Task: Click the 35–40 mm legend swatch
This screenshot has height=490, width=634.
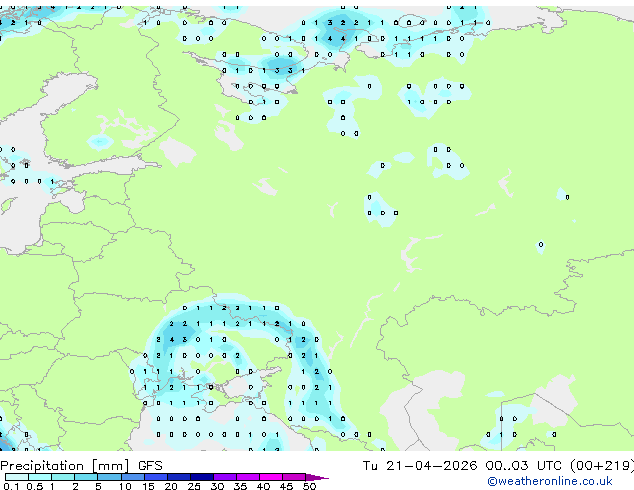Action: (x=248, y=477)
